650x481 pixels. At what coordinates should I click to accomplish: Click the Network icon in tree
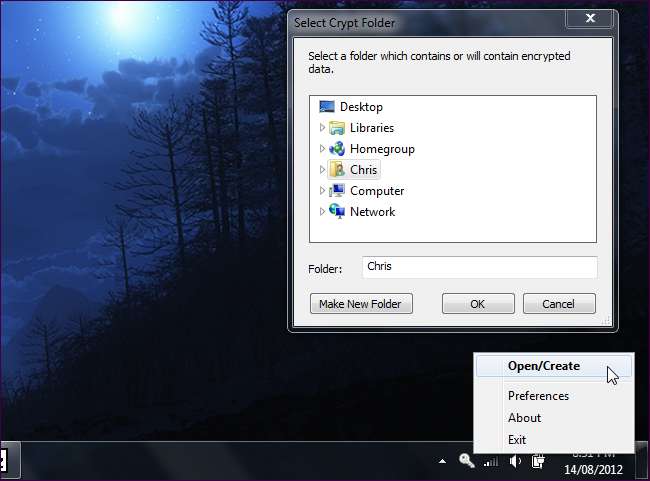[x=337, y=212]
